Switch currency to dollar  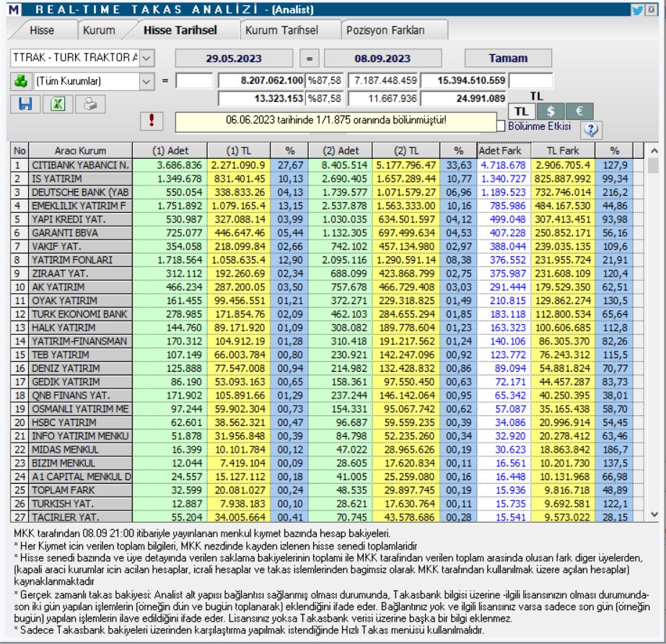click(x=551, y=111)
